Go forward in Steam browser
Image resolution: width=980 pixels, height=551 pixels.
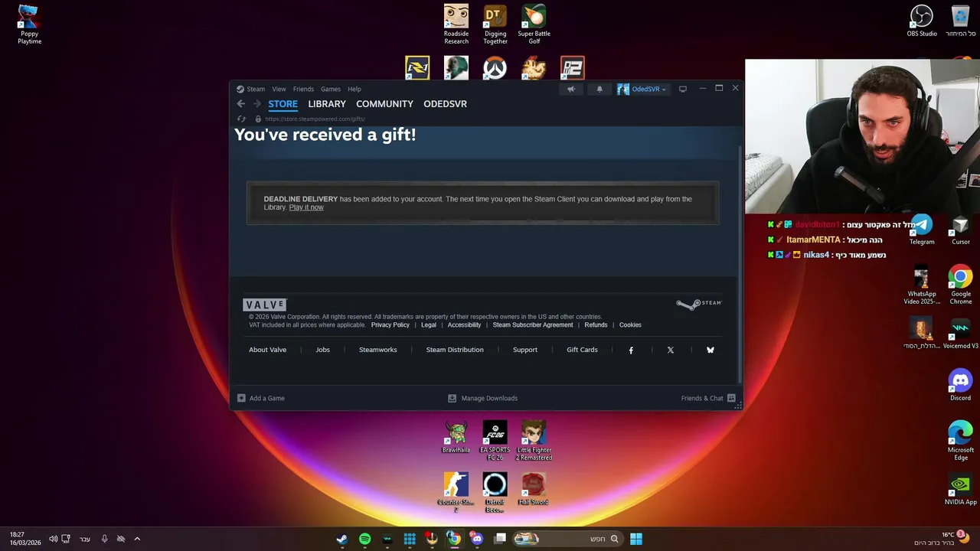pos(257,103)
